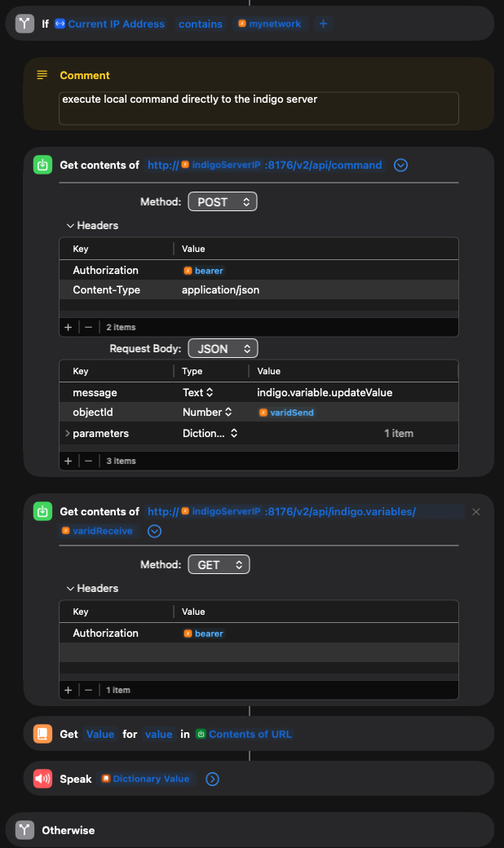Screen dimensions: 504x848
Task: Click the Type column header in the Request Body table
Action: tap(192, 371)
